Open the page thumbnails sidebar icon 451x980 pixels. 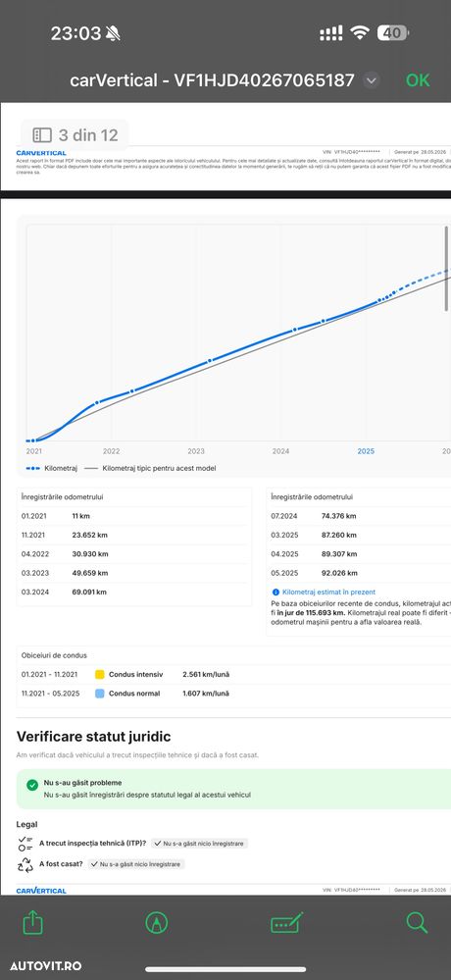[x=42, y=135]
